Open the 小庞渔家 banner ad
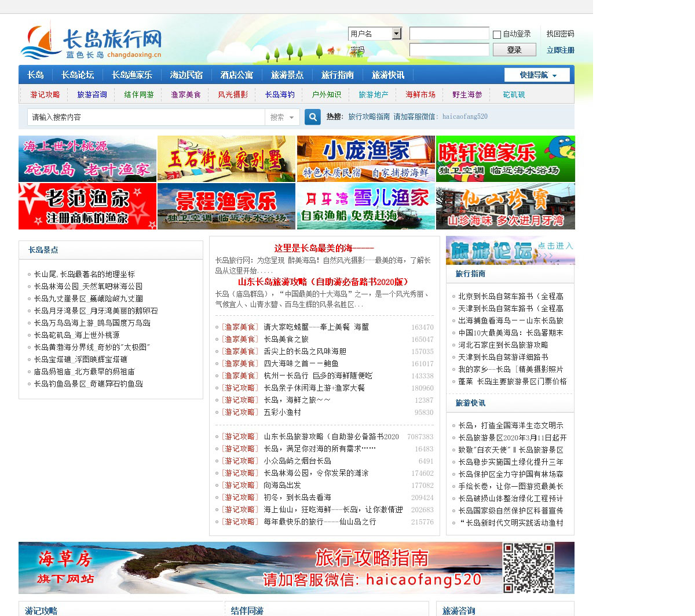Screen dimensions: 695x616 [365, 159]
